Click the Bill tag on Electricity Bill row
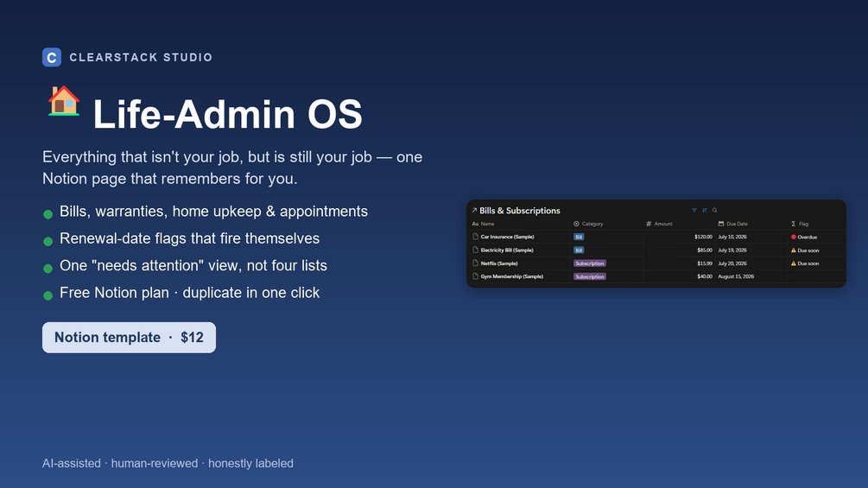Screen dimensions: 868x488 [x=579, y=250]
